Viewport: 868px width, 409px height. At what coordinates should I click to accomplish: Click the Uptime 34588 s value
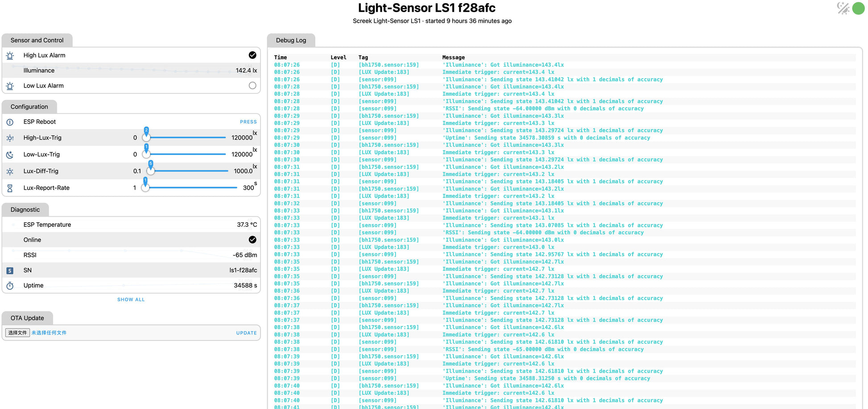tap(245, 285)
